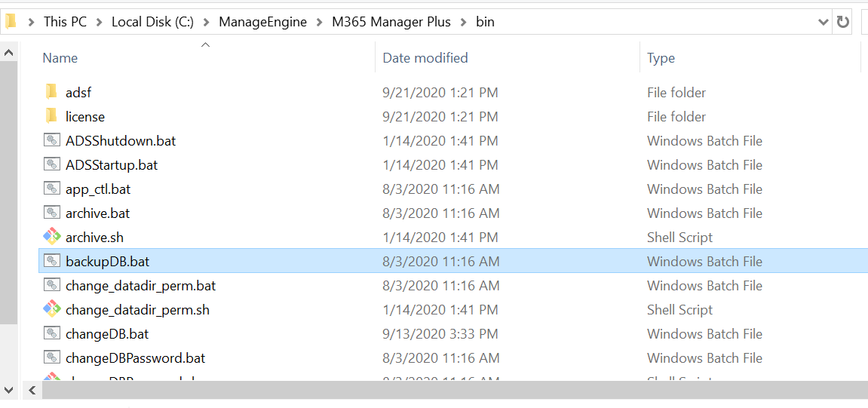Sort files by Name column header
The image size is (868, 408).
click(x=60, y=58)
